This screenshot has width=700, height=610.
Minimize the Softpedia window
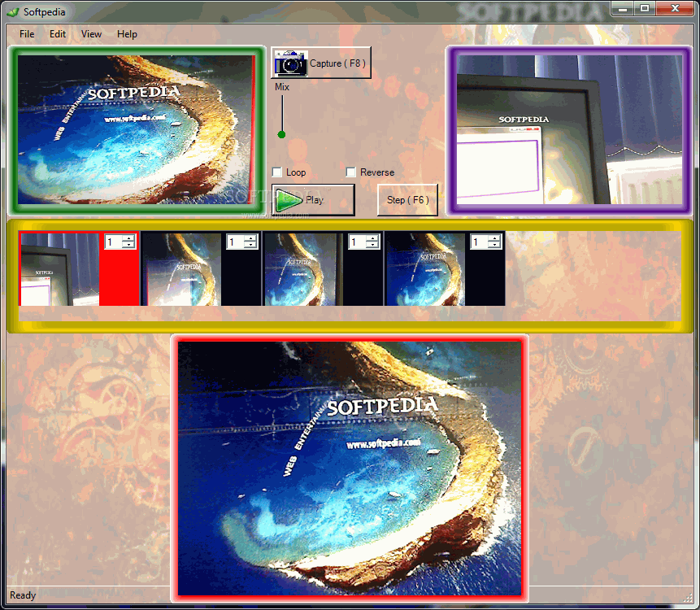(x=624, y=8)
